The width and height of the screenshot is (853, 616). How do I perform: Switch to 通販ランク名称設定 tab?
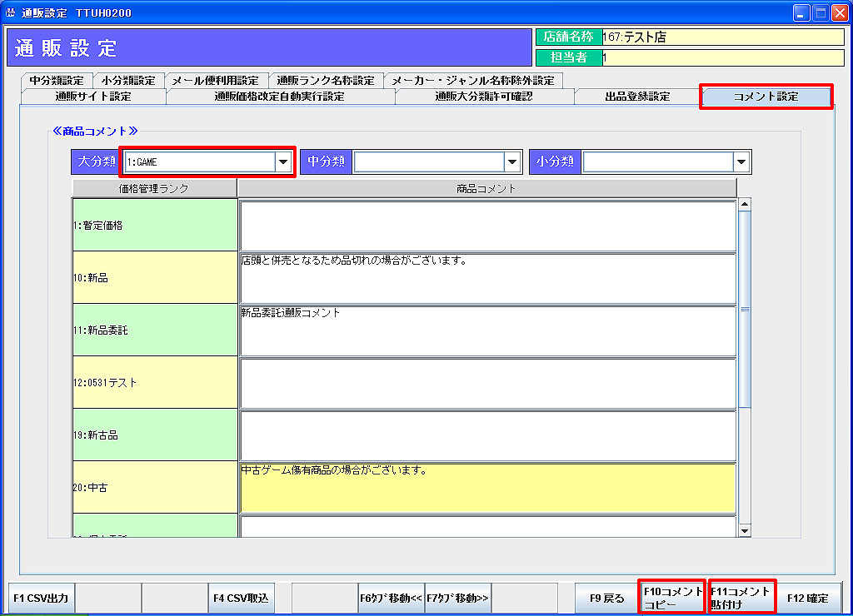point(326,81)
